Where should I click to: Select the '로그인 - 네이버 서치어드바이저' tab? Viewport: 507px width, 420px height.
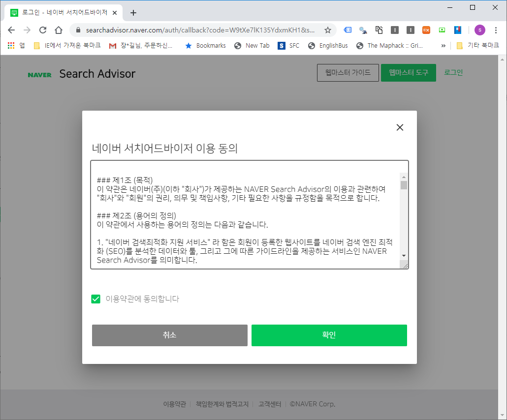pos(63,13)
